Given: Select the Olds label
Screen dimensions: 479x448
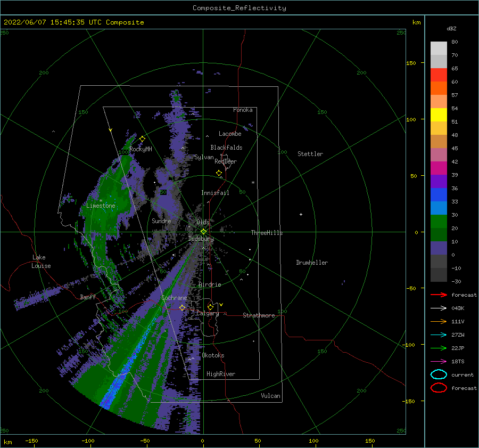Looking at the screenshot, I should tap(203, 222).
